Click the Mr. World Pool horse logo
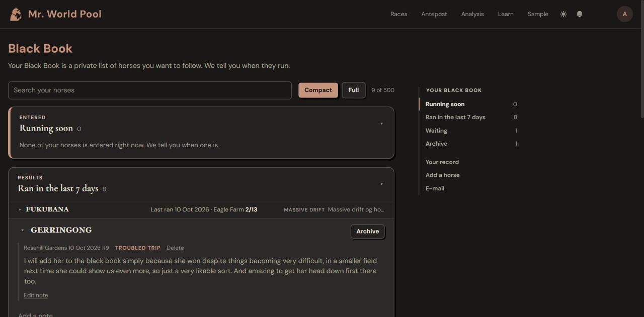The image size is (644, 317). 16,14
